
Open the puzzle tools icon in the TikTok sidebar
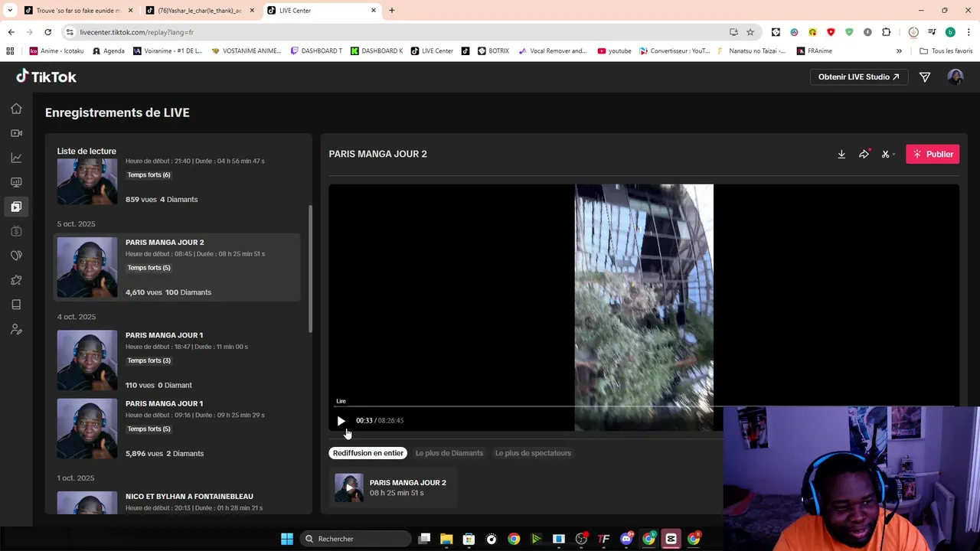[x=16, y=280]
